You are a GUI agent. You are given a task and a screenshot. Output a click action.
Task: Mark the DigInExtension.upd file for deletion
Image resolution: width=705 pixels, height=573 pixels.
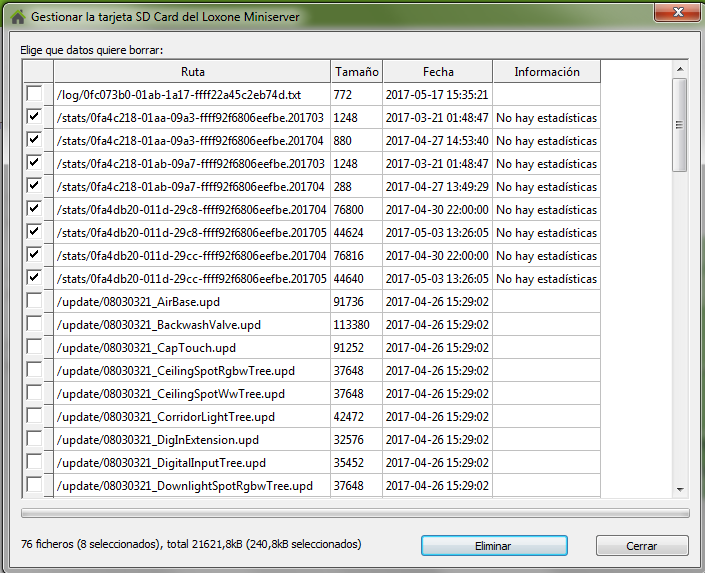coord(35,439)
